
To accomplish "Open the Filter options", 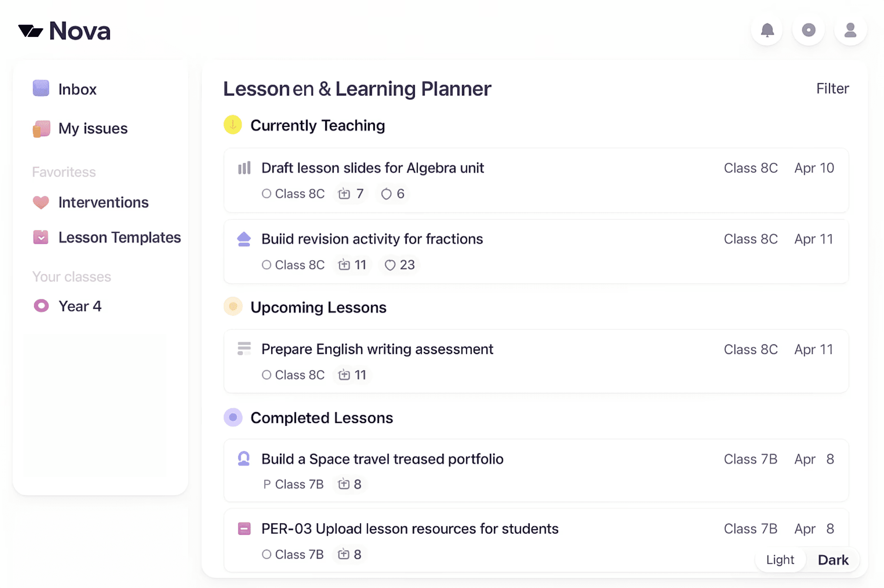I will [x=832, y=89].
